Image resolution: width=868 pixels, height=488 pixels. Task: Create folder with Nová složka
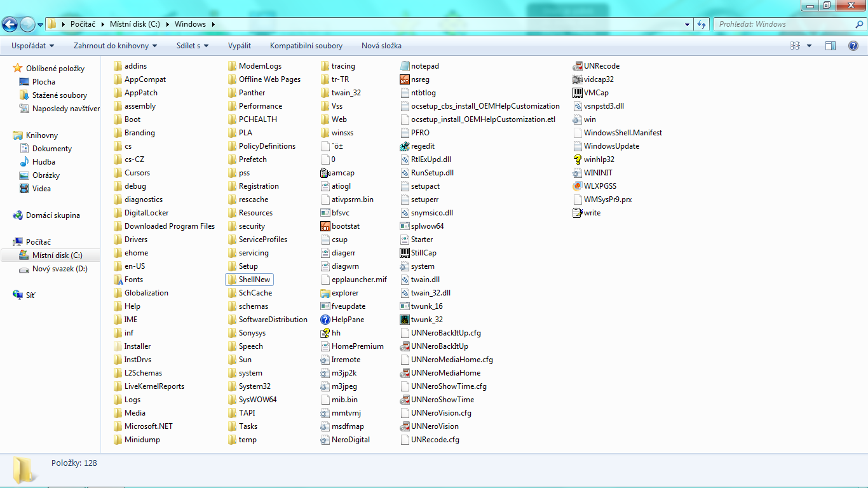tap(381, 46)
